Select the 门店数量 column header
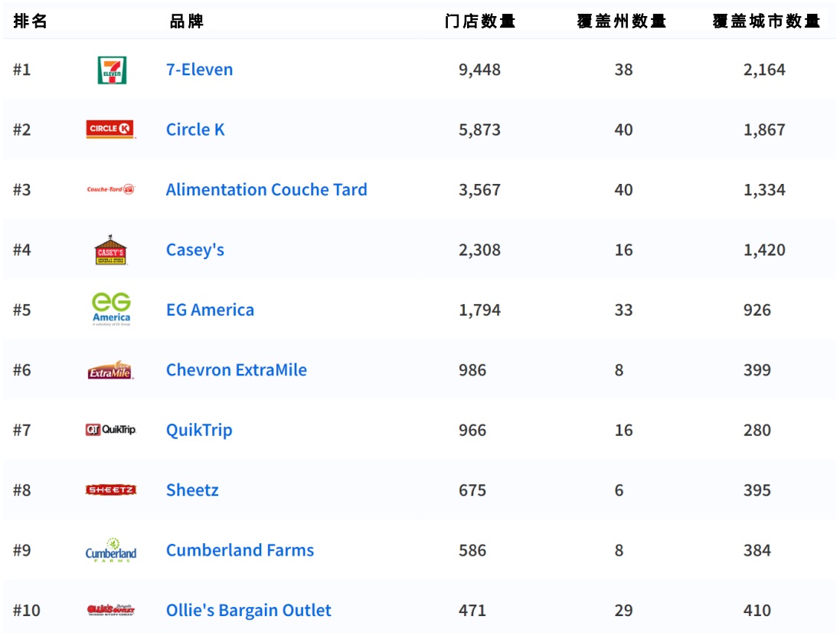The height and width of the screenshot is (636, 840). coord(480,21)
